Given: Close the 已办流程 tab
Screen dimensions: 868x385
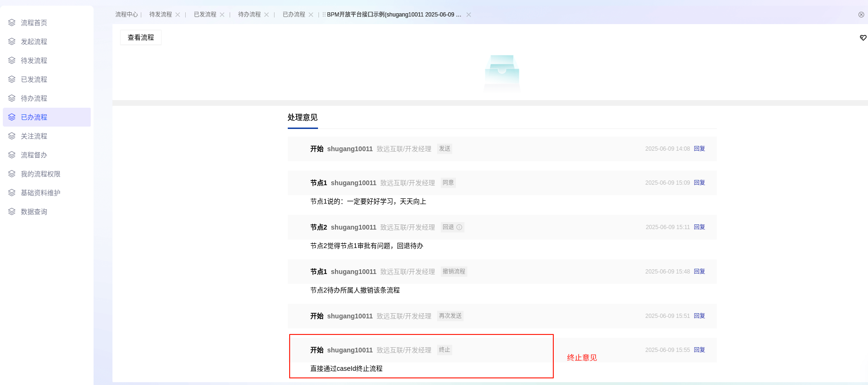Looking at the screenshot, I should point(311,15).
